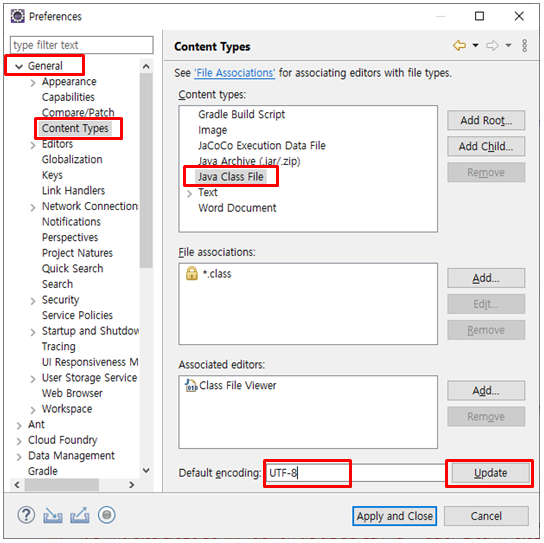Select Quick Search preference page

pyautogui.click(x=73, y=269)
